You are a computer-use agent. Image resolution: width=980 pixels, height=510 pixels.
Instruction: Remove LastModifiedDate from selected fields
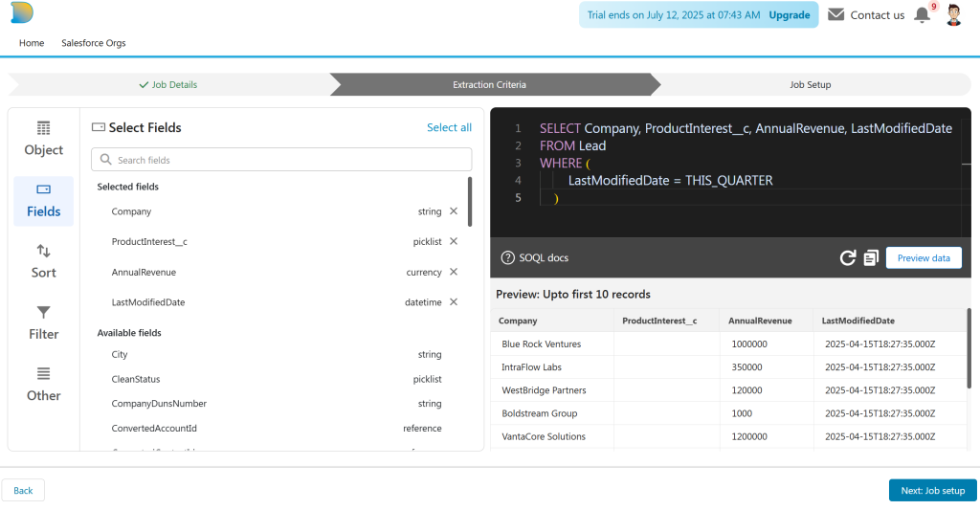454,302
